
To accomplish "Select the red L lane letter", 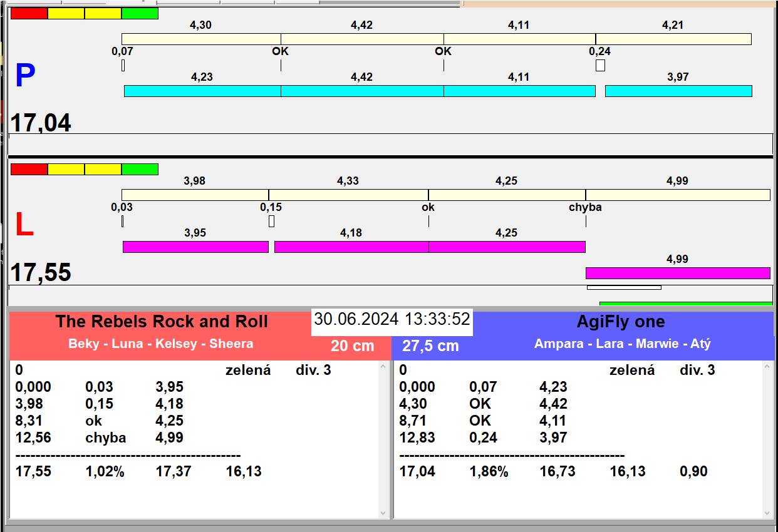I will [x=24, y=225].
